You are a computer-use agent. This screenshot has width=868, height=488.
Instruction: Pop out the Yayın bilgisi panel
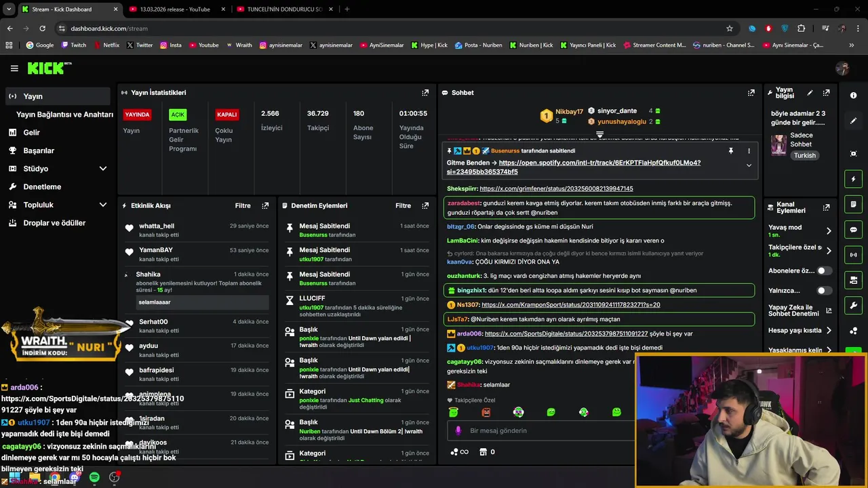point(826,93)
